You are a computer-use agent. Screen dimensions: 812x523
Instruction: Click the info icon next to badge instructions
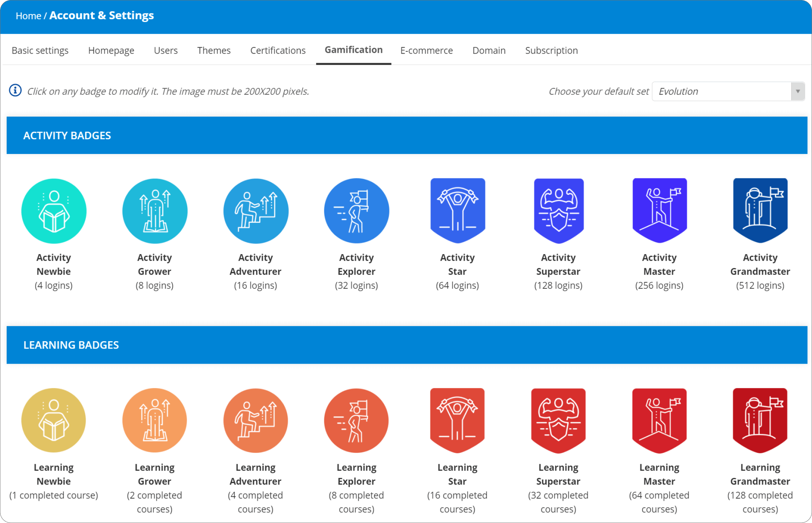(x=15, y=91)
